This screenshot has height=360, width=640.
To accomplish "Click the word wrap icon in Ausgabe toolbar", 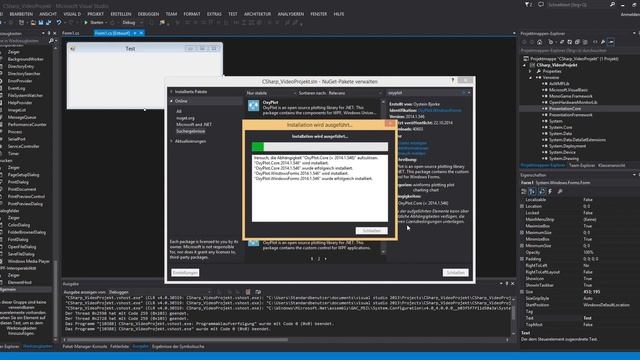I will [x=258, y=292].
